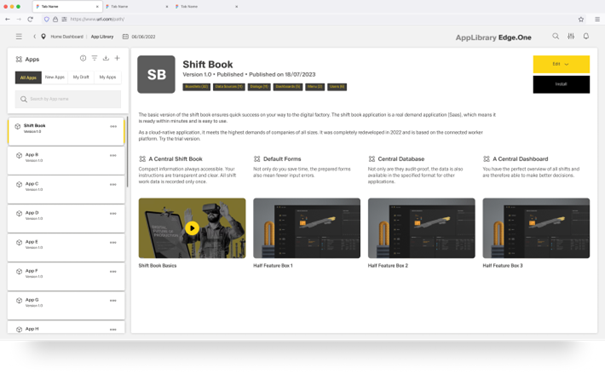Viewport: 605px width, 374px height.
Task: Click the SB app logo tile
Action: [156, 74]
